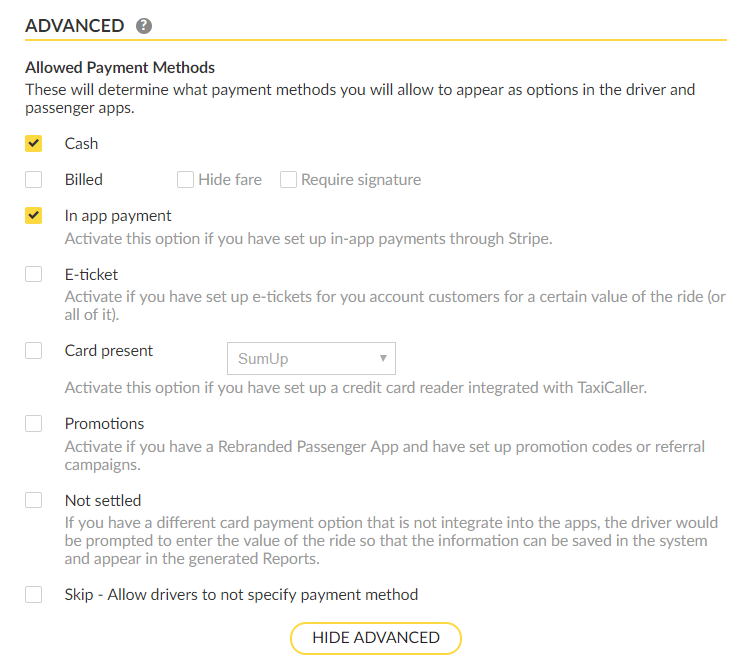Check the Not settled option
This screenshot has width=746, height=671.
coord(34,500)
